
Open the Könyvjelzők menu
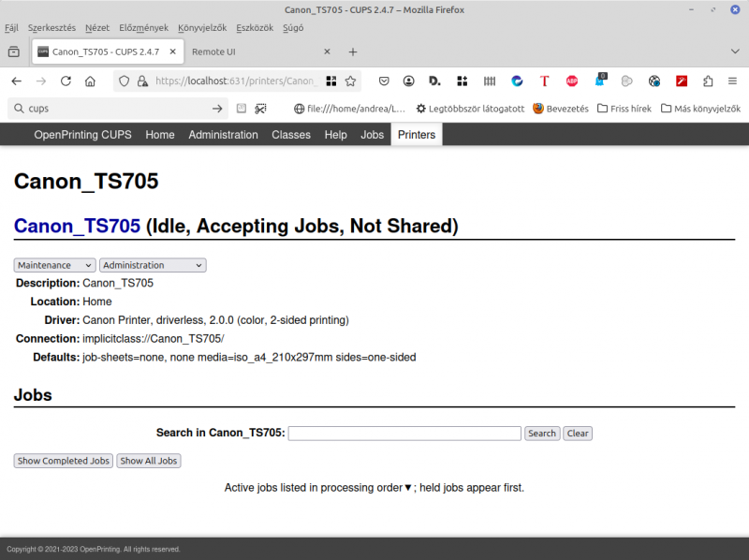(202, 28)
